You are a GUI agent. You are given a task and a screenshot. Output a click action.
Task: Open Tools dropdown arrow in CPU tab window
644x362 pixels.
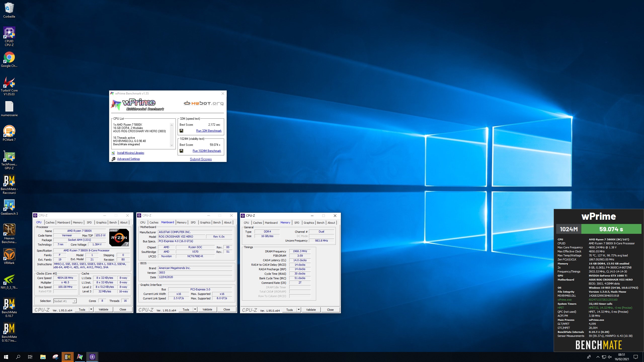pos(91,309)
